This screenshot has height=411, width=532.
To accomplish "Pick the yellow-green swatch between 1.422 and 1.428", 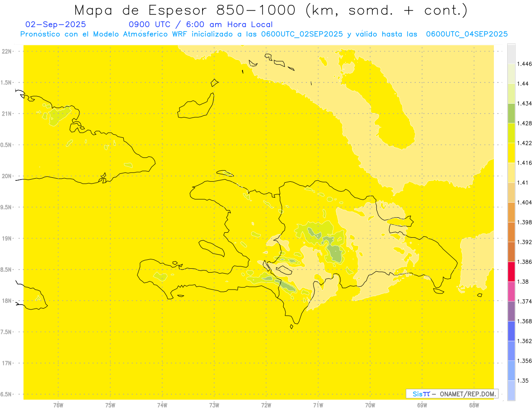I will 511,133.
